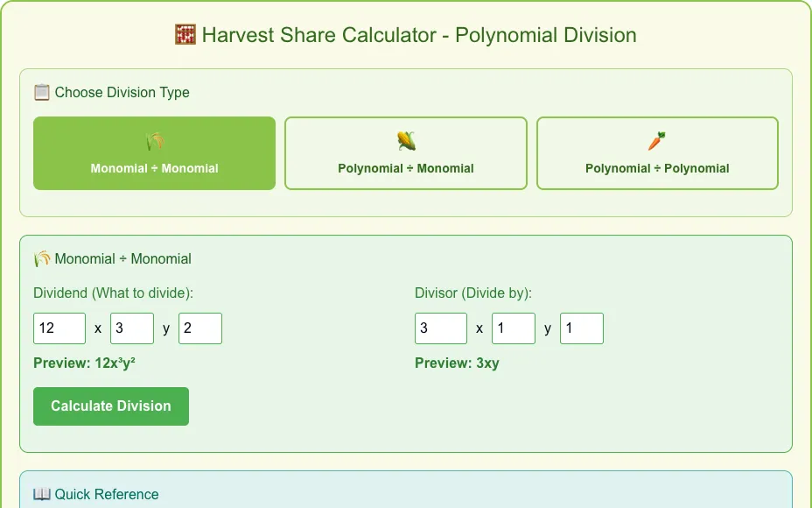Click the Calculate Division button

tap(111, 406)
